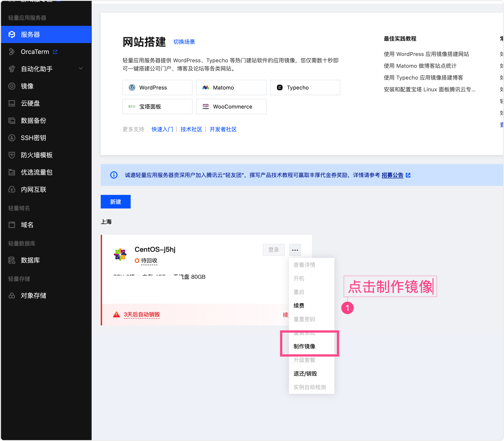Image resolution: width=504 pixels, height=441 pixels.
Task: Open 云硬盘 from the sidebar
Action: (30, 103)
